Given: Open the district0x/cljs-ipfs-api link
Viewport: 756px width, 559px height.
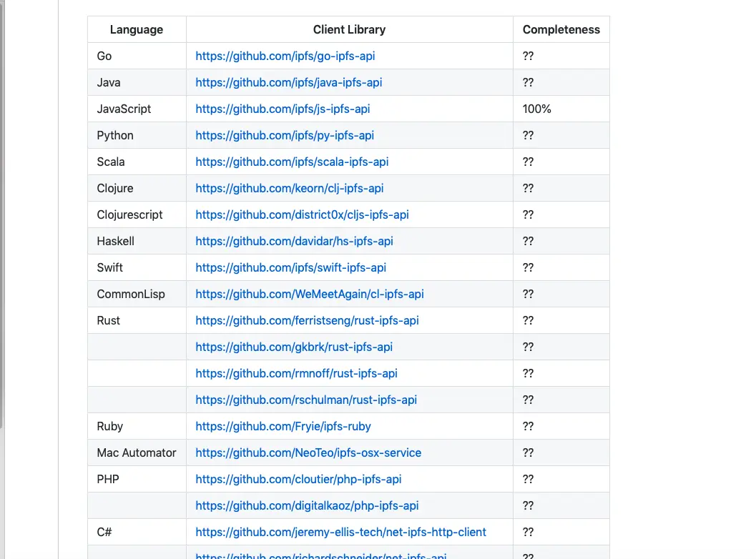Looking at the screenshot, I should pos(302,214).
